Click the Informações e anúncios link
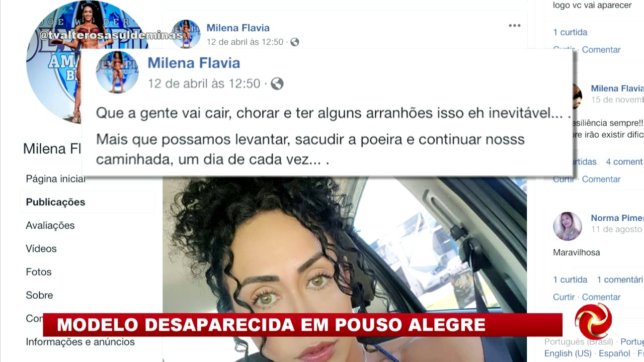 [x=80, y=342]
